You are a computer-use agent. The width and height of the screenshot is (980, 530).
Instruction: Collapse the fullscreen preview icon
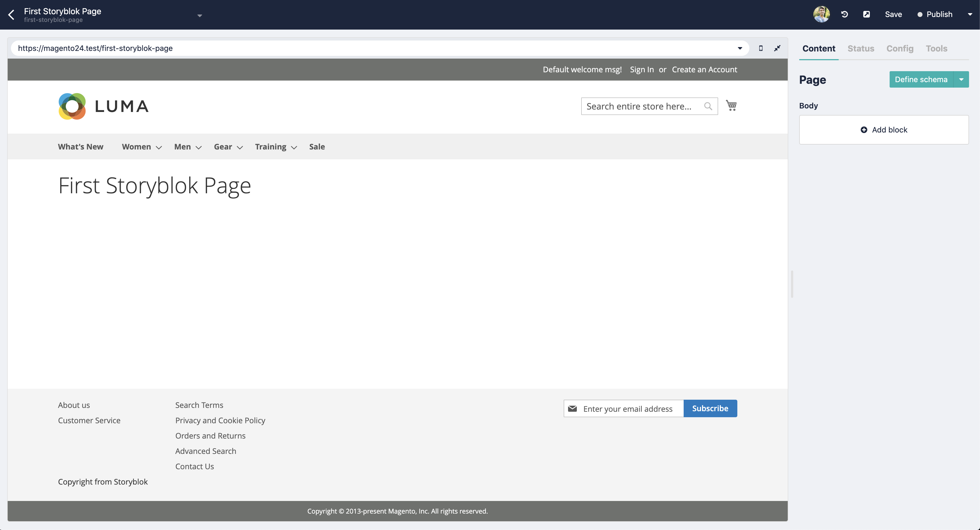pos(777,48)
